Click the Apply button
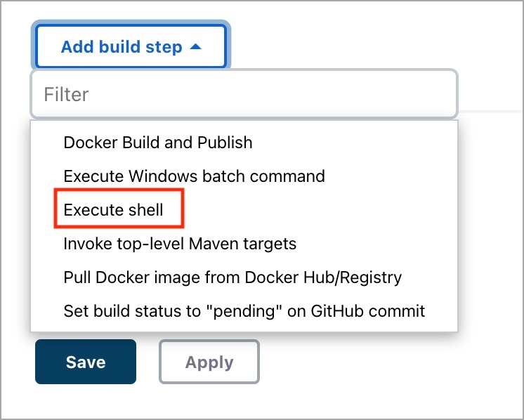524x420 pixels. (209, 362)
